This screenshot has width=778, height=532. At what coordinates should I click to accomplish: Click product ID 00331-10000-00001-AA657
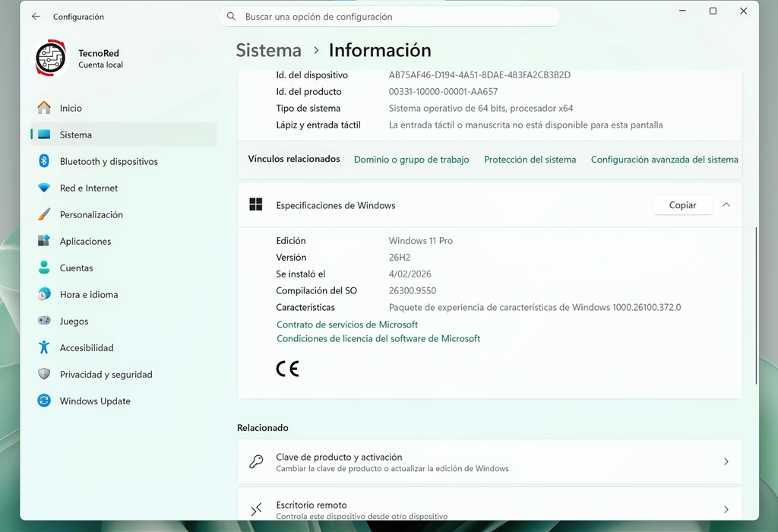tap(443, 91)
